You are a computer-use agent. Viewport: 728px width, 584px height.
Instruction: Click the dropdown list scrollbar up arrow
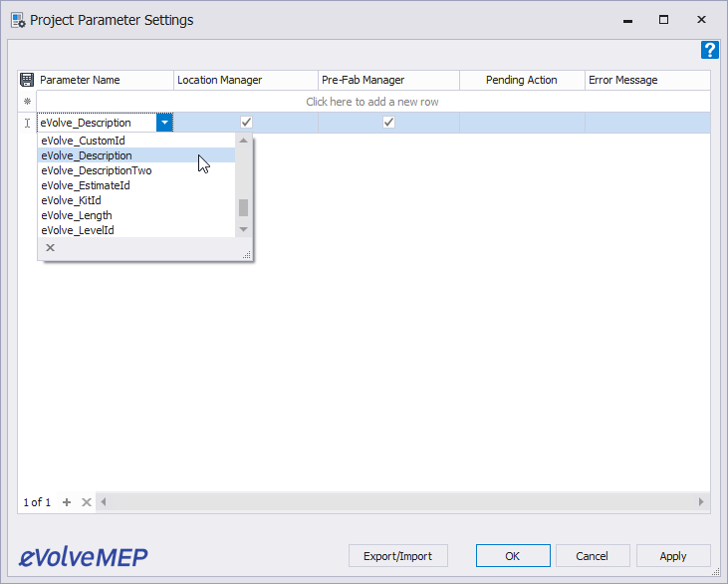click(243, 141)
